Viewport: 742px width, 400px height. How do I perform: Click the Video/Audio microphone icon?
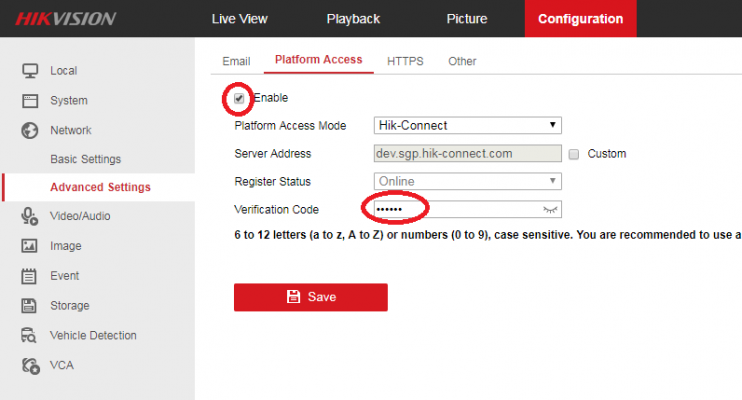point(30,216)
